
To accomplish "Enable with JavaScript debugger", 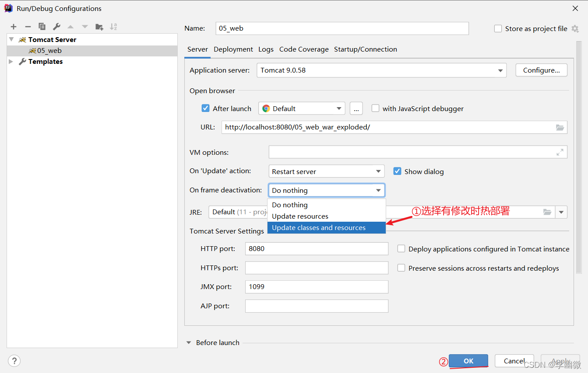I will pos(375,108).
